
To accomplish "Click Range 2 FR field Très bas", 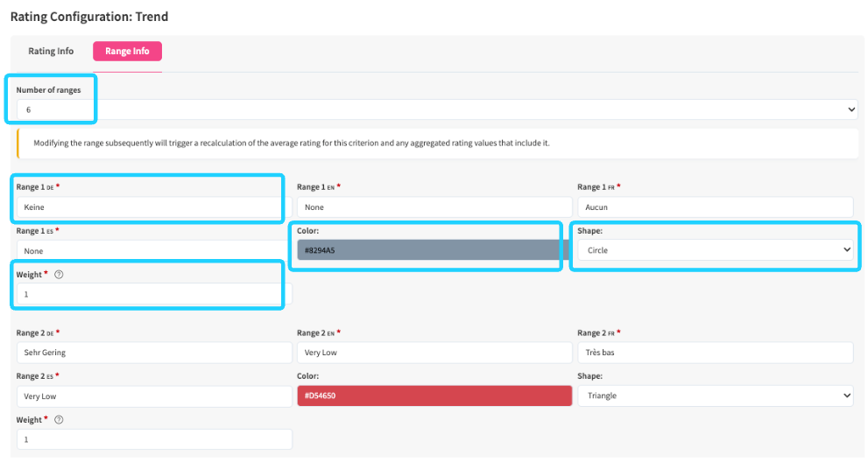I will pos(715,353).
